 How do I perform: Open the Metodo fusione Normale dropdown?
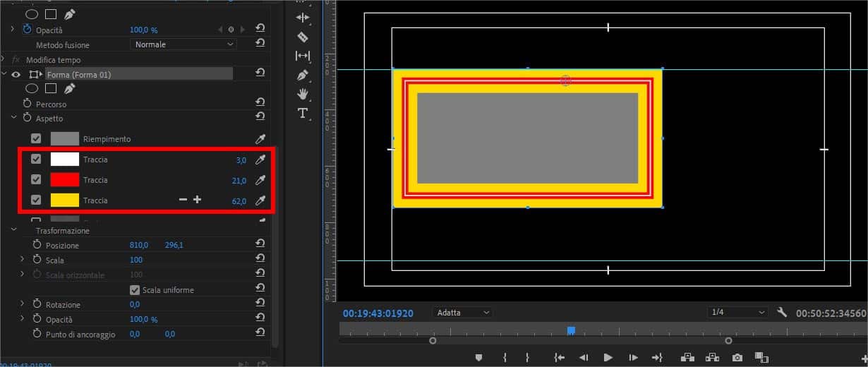(x=183, y=44)
